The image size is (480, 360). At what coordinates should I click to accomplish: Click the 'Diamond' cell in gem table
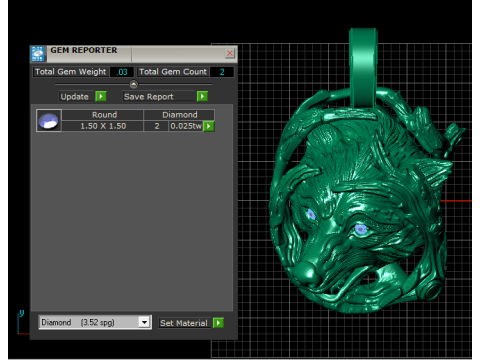click(179, 115)
